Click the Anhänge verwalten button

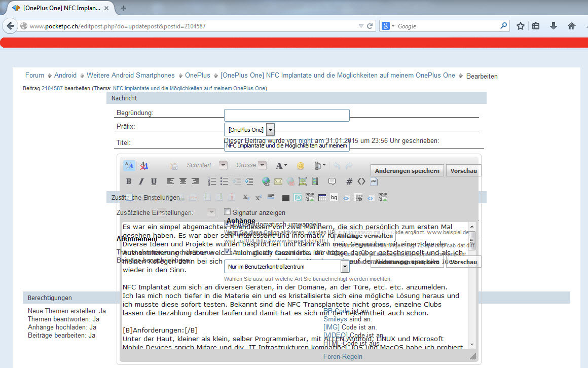click(364, 236)
